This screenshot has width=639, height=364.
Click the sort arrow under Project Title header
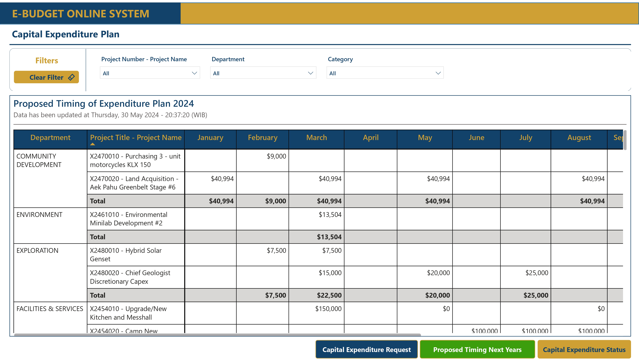point(93,144)
